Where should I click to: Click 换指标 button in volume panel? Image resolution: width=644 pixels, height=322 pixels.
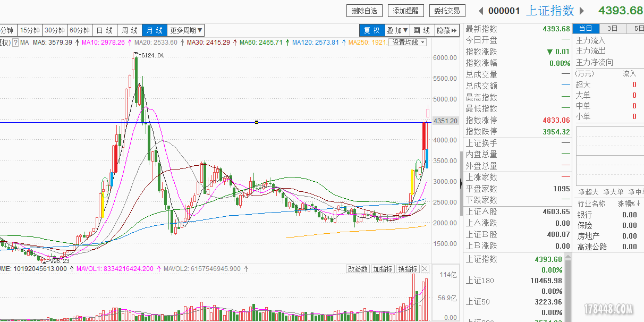click(408, 269)
